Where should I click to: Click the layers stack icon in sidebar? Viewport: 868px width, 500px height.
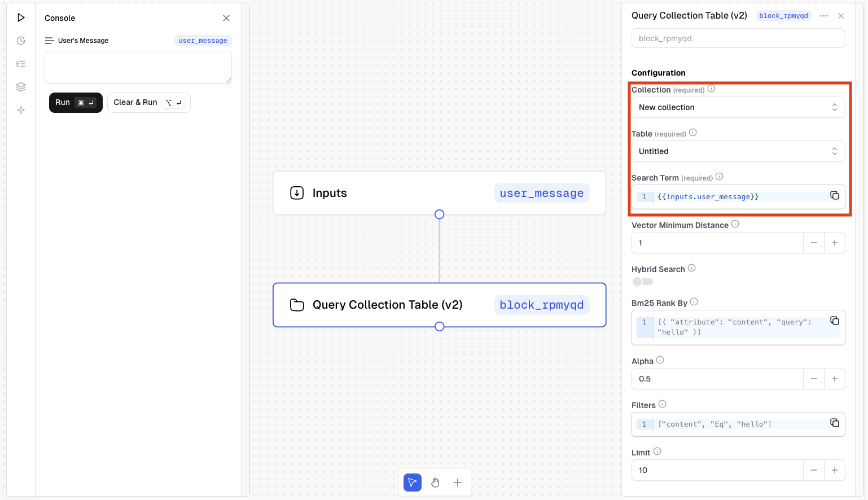pyautogui.click(x=21, y=87)
